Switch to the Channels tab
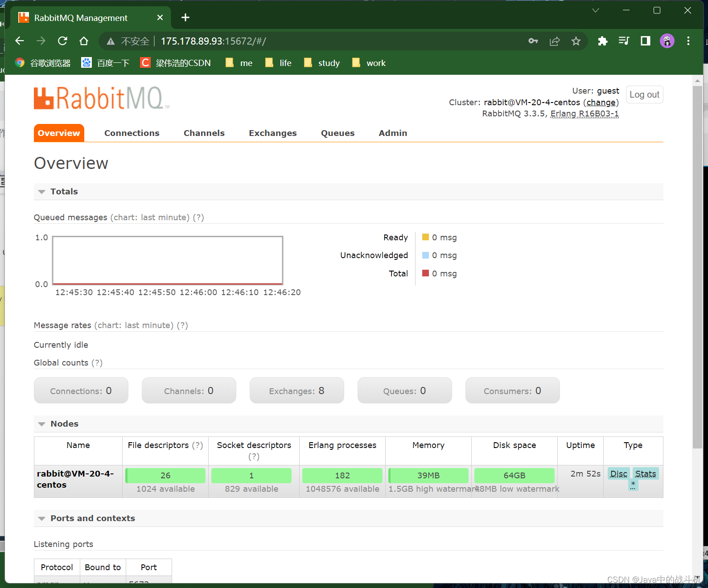 (204, 133)
